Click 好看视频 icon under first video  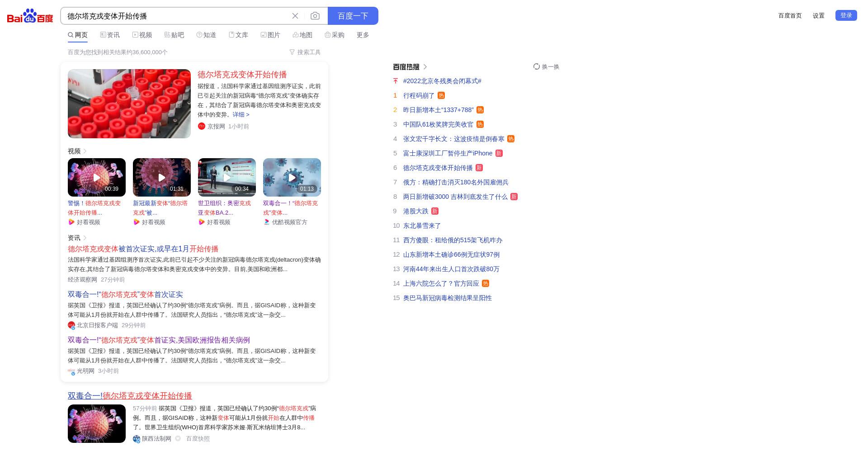71,222
